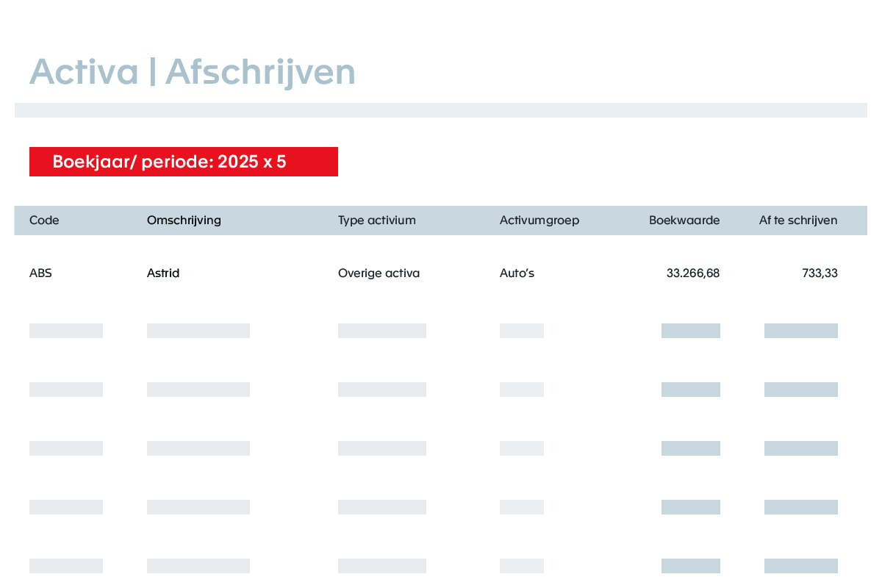Image resolution: width=882 pixels, height=588 pixels.
Task: Open the asset with code ABS
Action: point(40,273)
